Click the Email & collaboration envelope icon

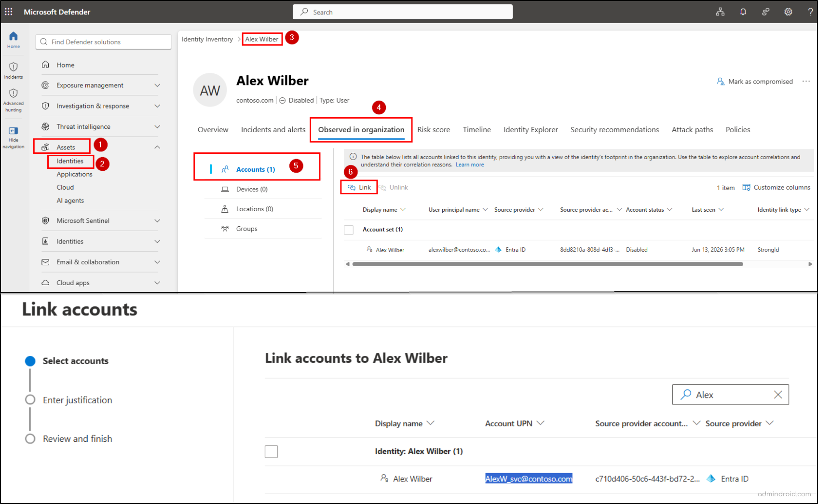click(45, 262)
